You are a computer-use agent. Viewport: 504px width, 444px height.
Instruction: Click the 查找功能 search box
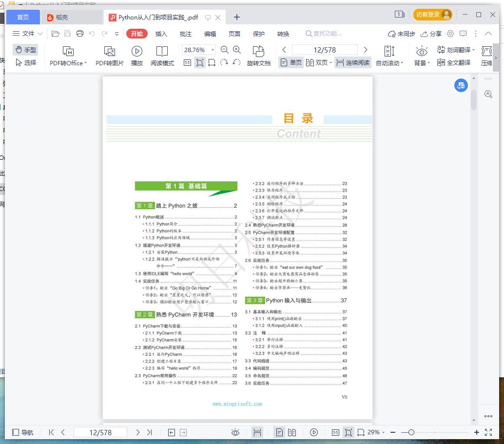324,34
